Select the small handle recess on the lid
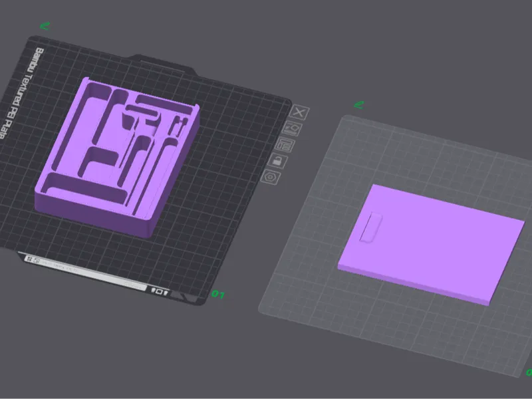Image resolution: width=532 pixels, height=399 pixels. point(370,227)
